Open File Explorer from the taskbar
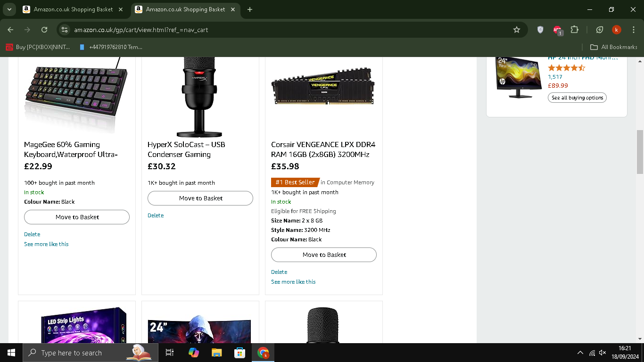Viewport: 644px width, 362px height. click(x=216, y=353)
